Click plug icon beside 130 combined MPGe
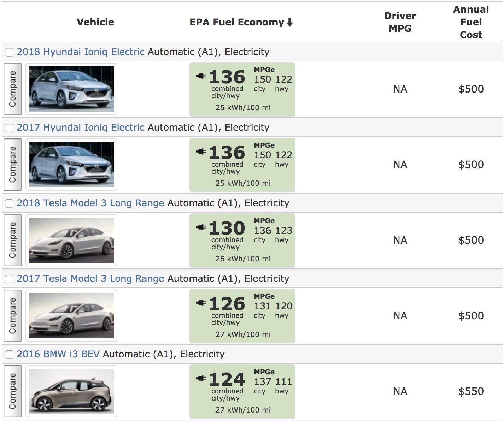Viewport: 504px width, 421px height. pos(201,227)
